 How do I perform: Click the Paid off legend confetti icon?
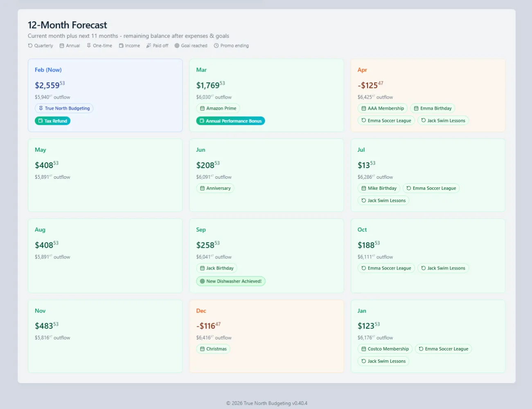tap(149, 46)
